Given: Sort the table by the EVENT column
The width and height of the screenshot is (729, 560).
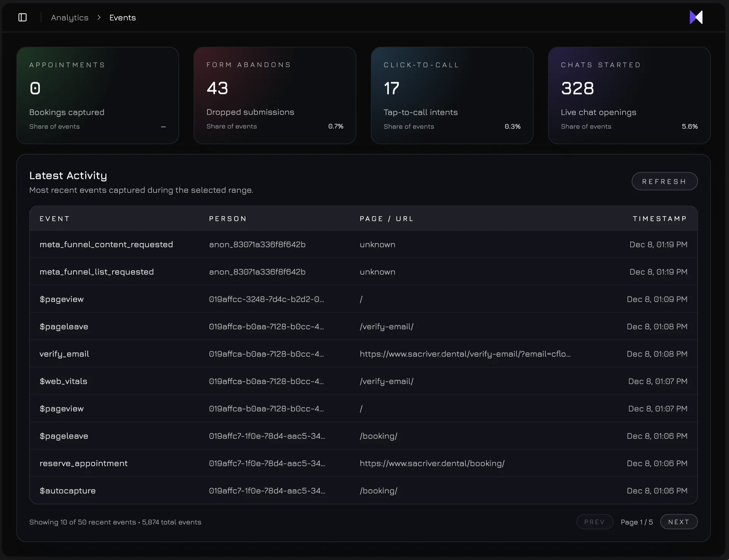Looking at the screenshot, I should point(54,218).
